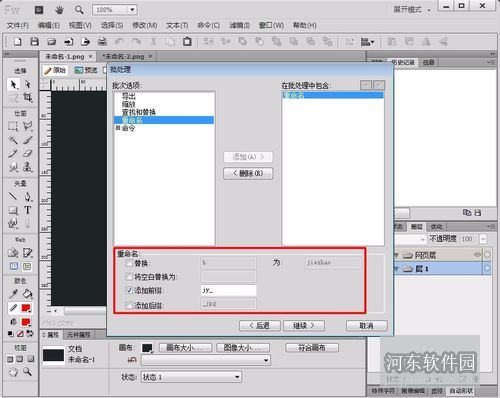Viewport: 500px width, 398px height.
Task: Click the Import toolbar icon
Action: click(69, 42)
